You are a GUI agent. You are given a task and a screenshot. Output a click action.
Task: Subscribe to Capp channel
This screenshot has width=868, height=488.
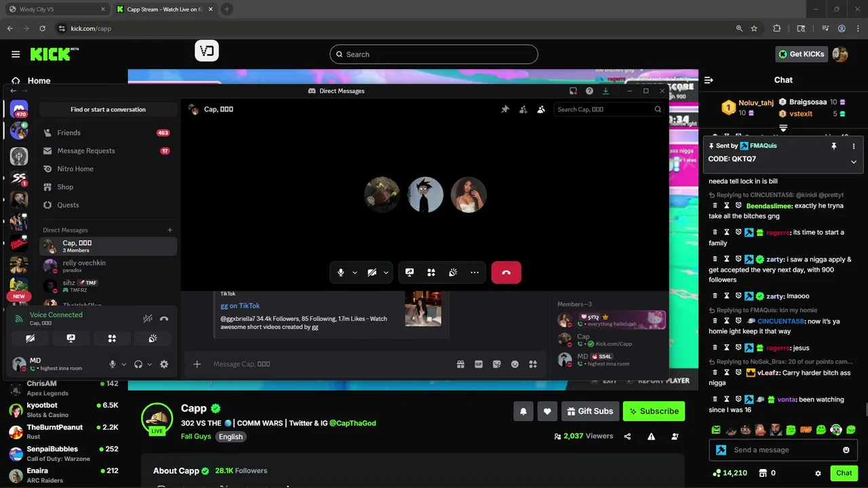[x=654, y=411]
